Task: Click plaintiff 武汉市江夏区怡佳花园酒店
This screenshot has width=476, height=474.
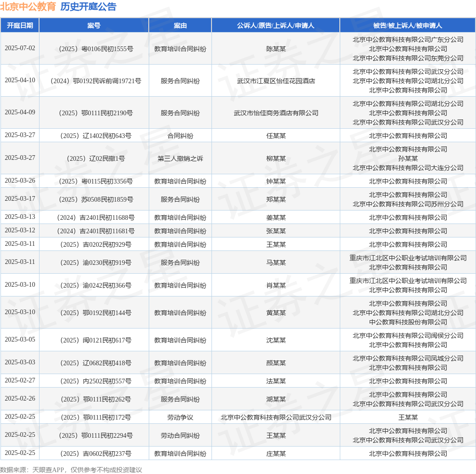Action: (276, 81)
